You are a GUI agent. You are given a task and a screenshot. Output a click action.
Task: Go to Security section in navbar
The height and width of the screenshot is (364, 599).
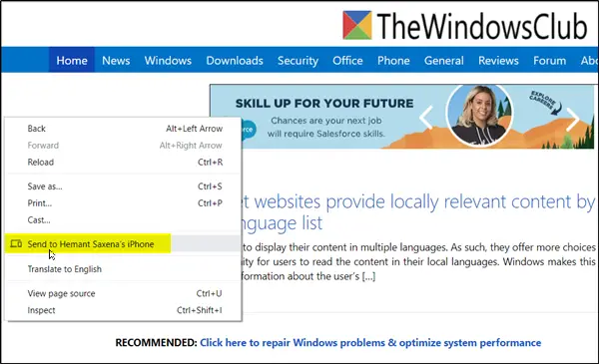point(298,60)
